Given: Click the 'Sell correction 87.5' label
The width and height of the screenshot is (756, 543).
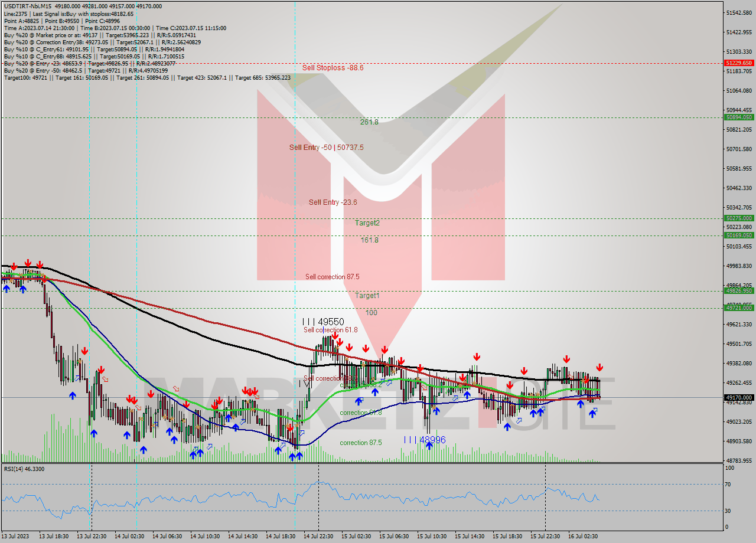Looking at the screenshot, I should [332, 277].
